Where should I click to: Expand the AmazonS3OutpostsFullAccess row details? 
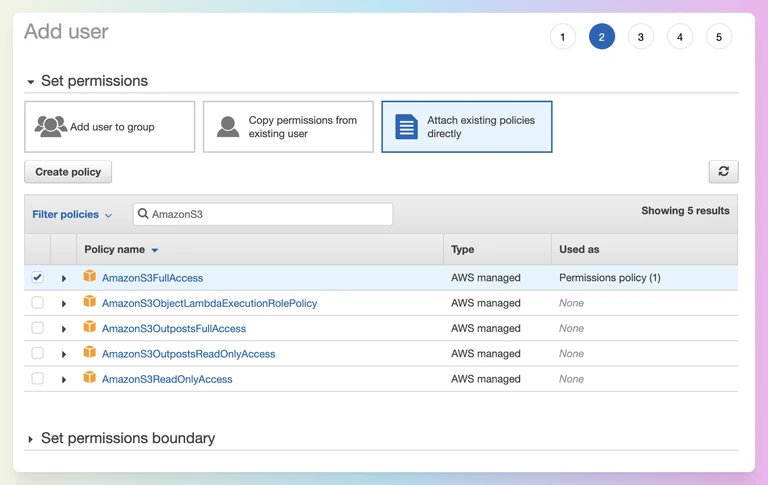64,329
